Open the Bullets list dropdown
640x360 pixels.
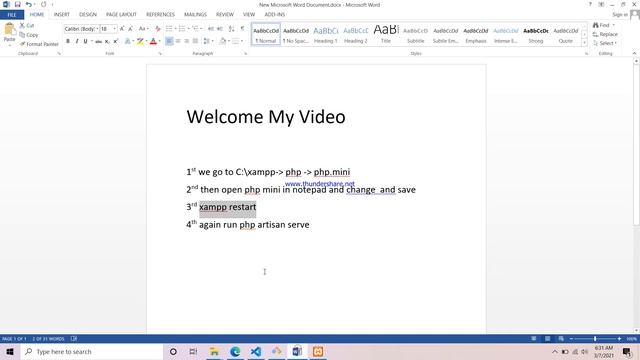pyautogui.click(x=176, y=29)
